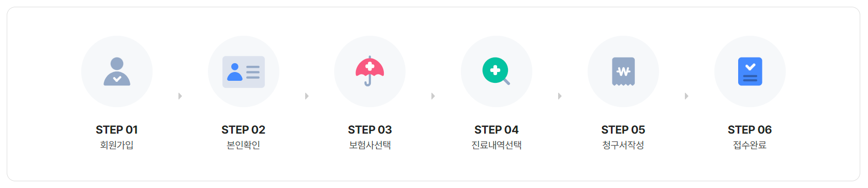
Task: Click the 회원가입 label
Action: (x=117, y=145)
